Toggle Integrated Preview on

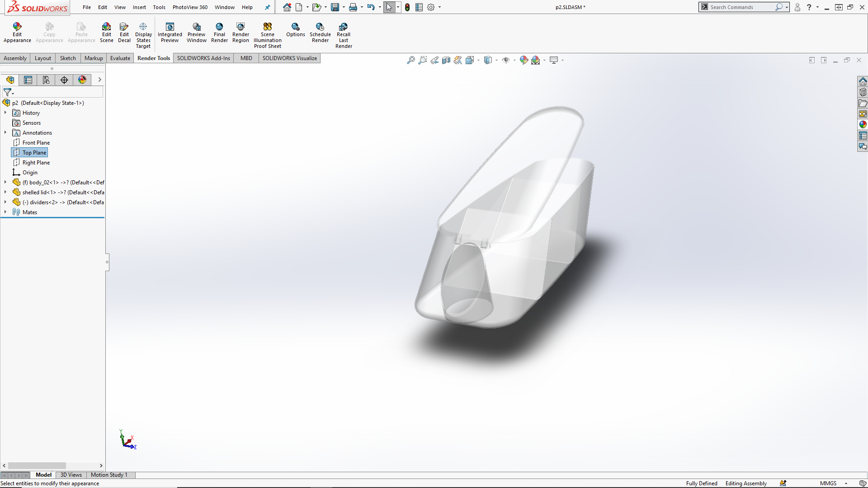[170, 33]
